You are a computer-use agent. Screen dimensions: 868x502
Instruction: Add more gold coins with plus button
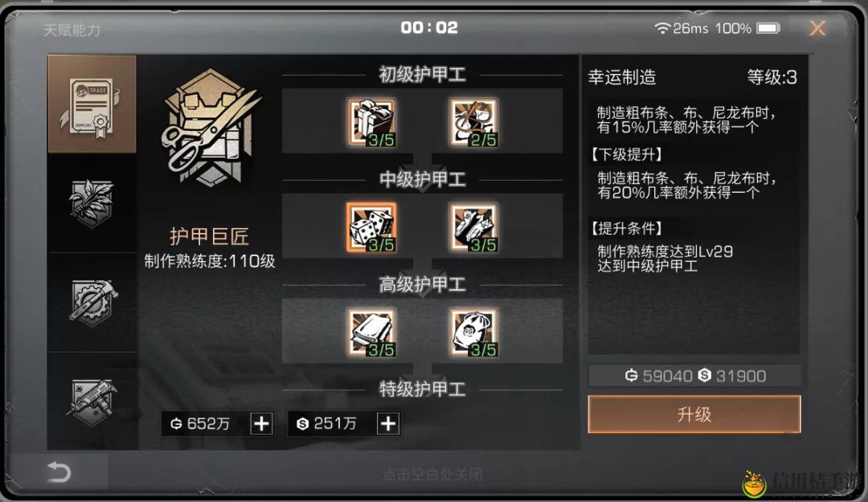pos(261,424)
